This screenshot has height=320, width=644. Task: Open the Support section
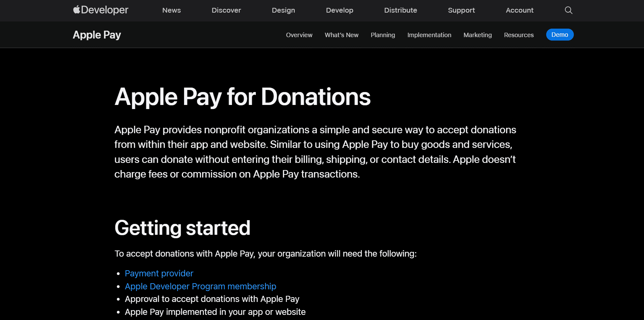pyautogui.click(x=461, y=10)
